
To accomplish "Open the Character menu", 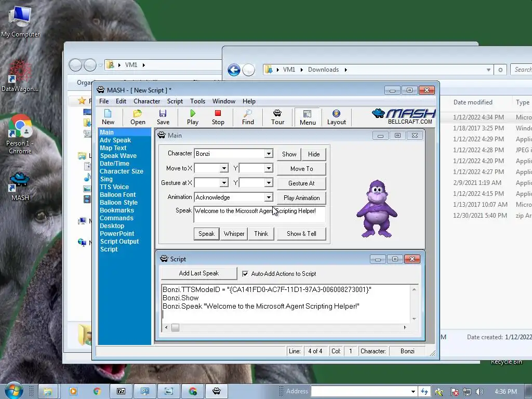I will pos(147,101).
